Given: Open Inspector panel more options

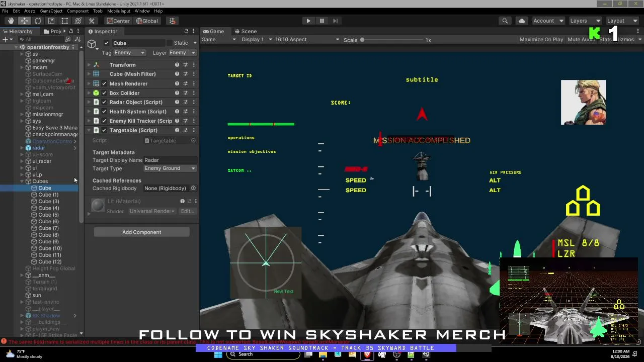Looking at the screenshot, I should point(194,31).
